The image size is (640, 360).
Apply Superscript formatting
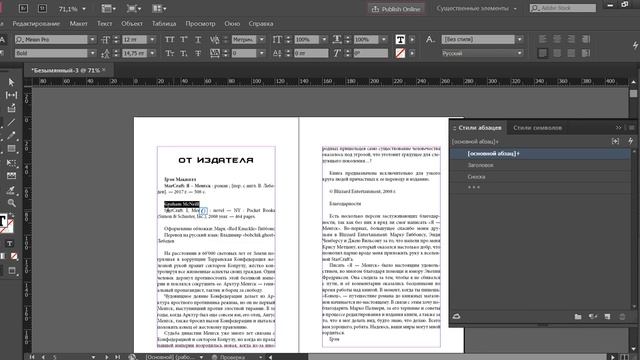coord(184,40)
